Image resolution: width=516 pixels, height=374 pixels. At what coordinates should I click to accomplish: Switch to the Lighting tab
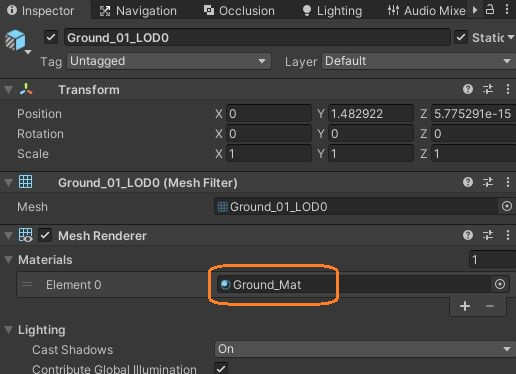point(332,11)
